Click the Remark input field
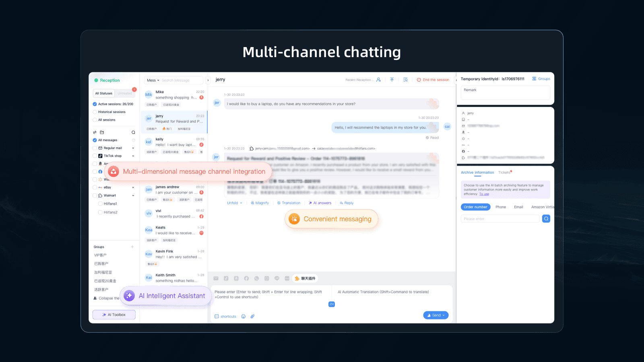This screenshot has height=362, width=644. (x=505, y=93)
